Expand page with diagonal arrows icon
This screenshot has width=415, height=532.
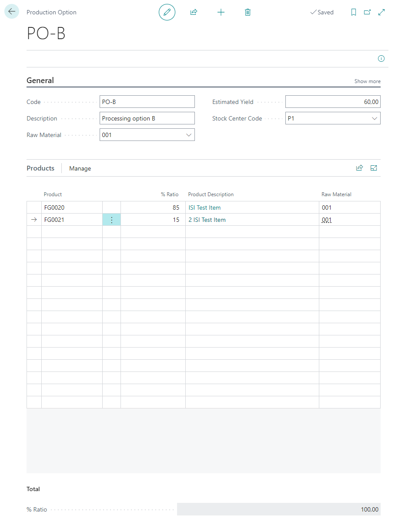click(x=382, y=12)
